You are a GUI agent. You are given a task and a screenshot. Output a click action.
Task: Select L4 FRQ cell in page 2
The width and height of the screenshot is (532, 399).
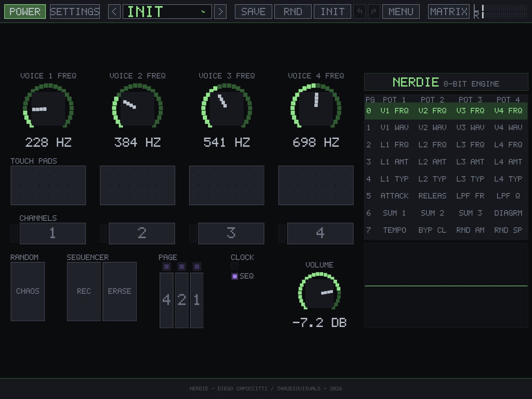(508, 145)
